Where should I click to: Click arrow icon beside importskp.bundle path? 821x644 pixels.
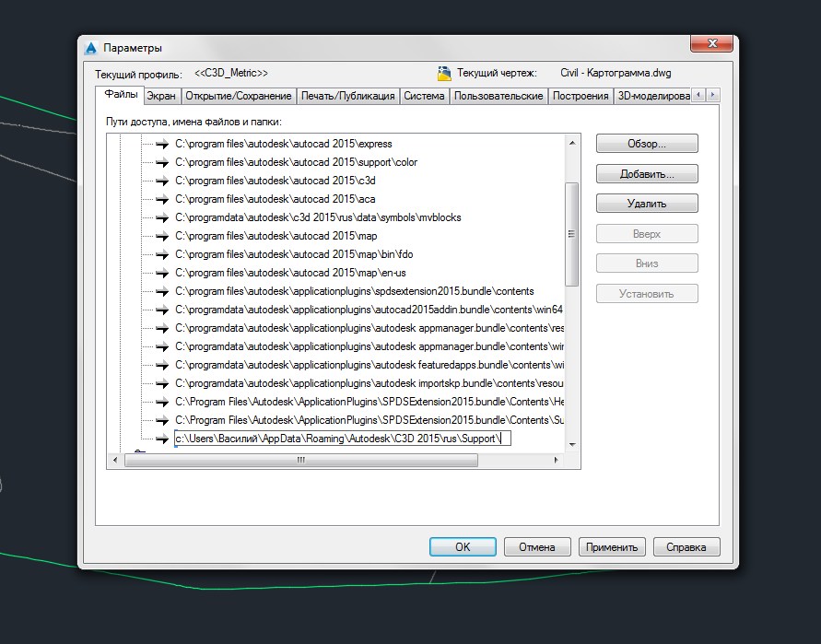[162, 384]
